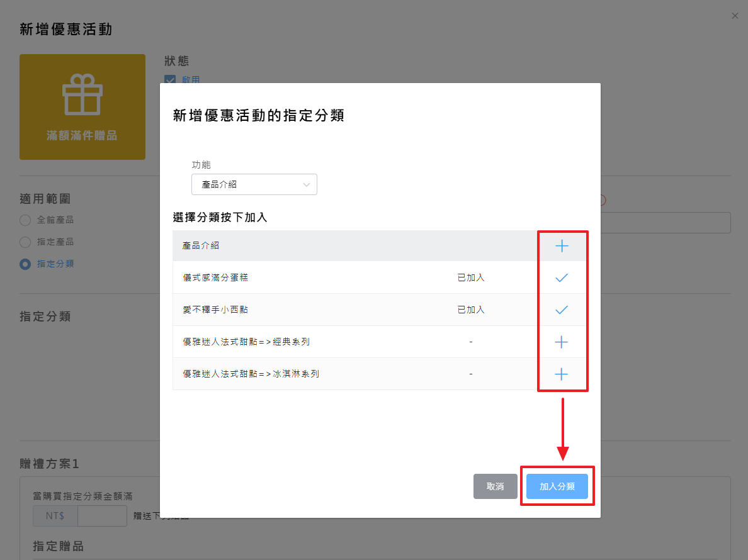The image size is (748, 560).
Task: Select the 指定分類 radio option
Action: point(25,264)
